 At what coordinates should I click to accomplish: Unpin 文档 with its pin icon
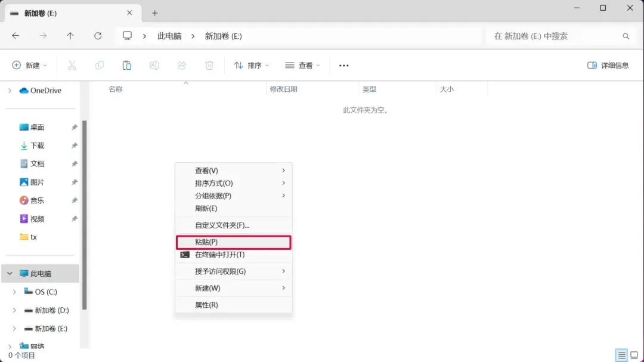coord(75,163)
